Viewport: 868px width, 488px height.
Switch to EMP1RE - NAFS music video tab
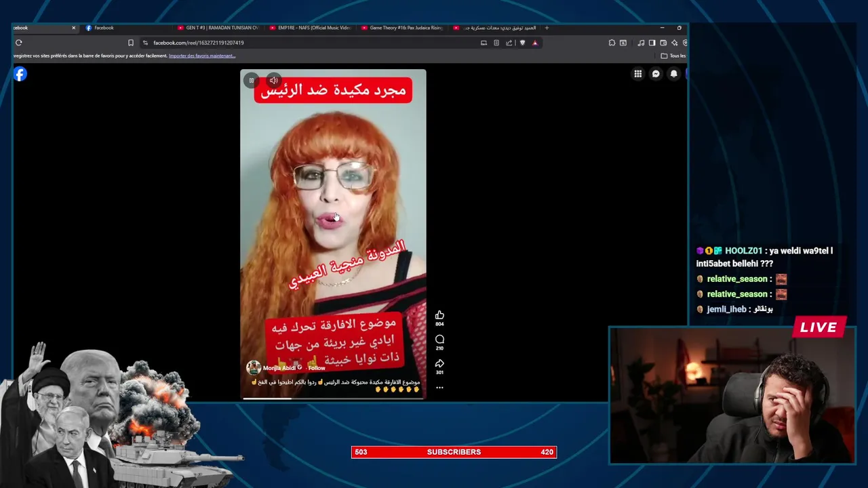coord(310,28)
